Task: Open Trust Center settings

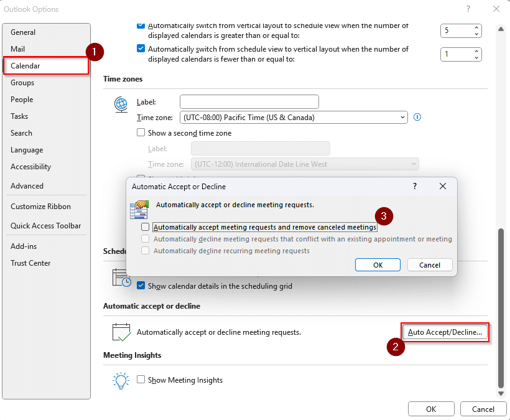Action: click(47, 263)
